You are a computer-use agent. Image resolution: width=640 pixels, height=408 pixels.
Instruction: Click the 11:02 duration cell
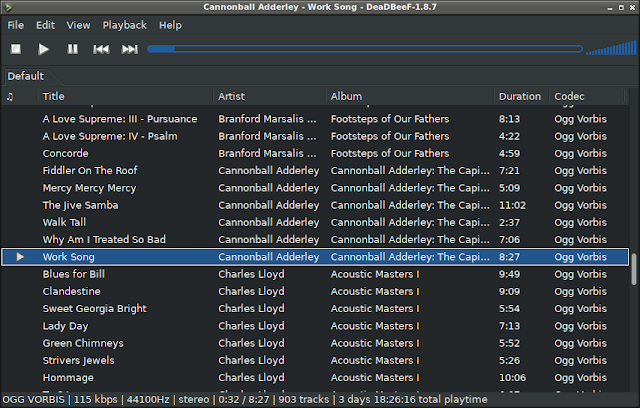512,205
